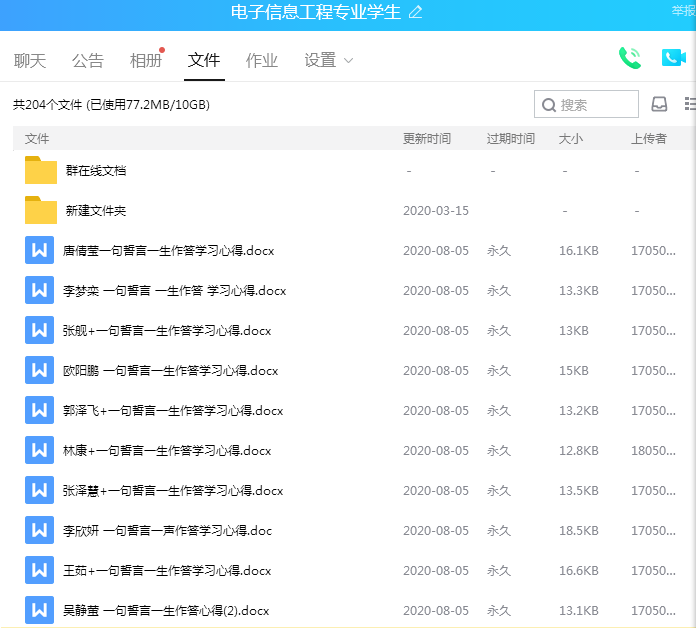Open the 作业 tab
696x628 pixels.
click(262, 61)
